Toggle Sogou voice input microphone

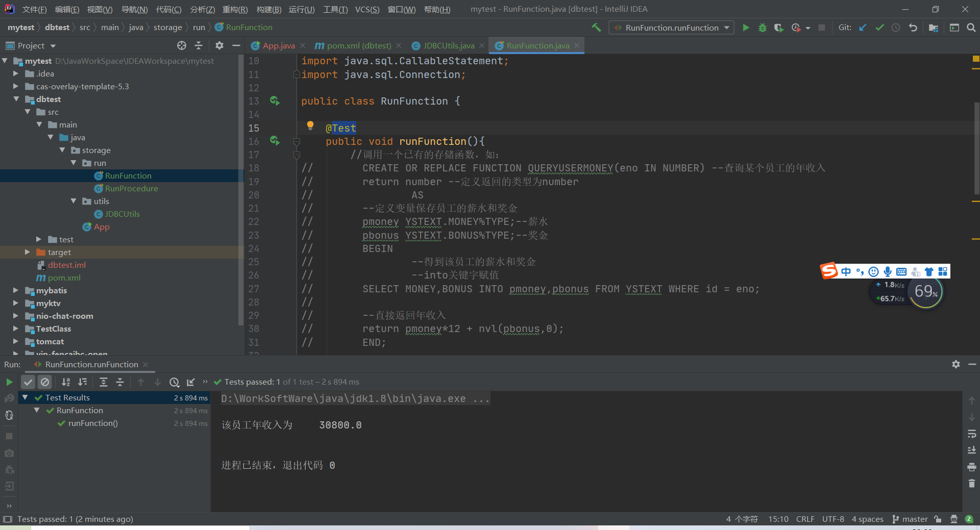[x=888, y=271]
